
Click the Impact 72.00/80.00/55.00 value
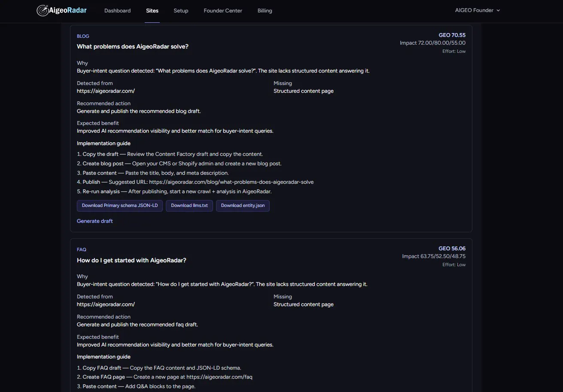pyautogui.click(x=432, y=43)
